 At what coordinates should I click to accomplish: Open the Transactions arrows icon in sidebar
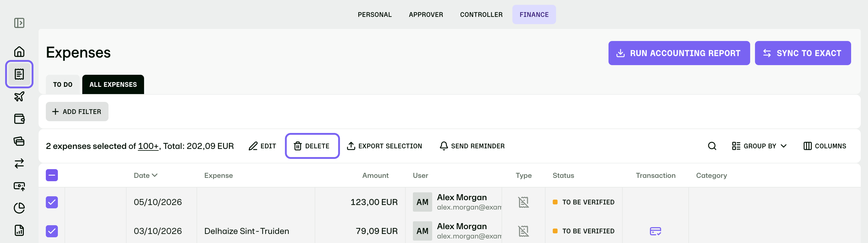[x=19, y=163]
